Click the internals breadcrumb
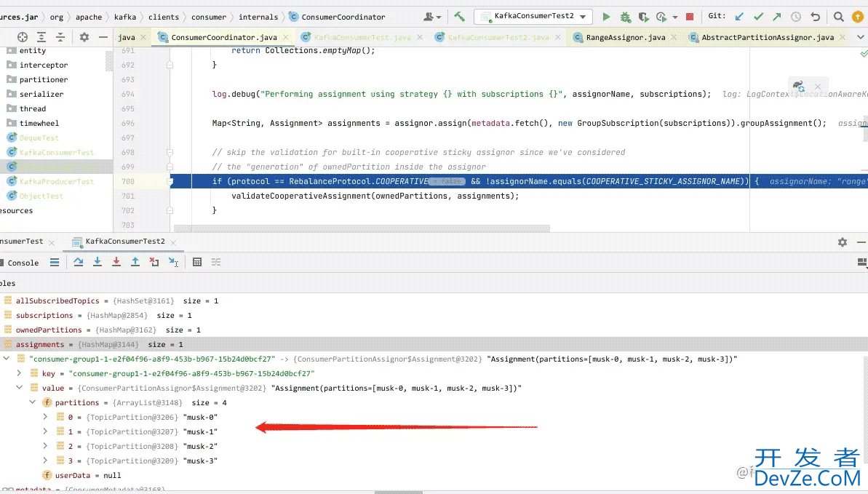This screenshot has width=868, height=494. pyautogui.click(x=258, y=17)
